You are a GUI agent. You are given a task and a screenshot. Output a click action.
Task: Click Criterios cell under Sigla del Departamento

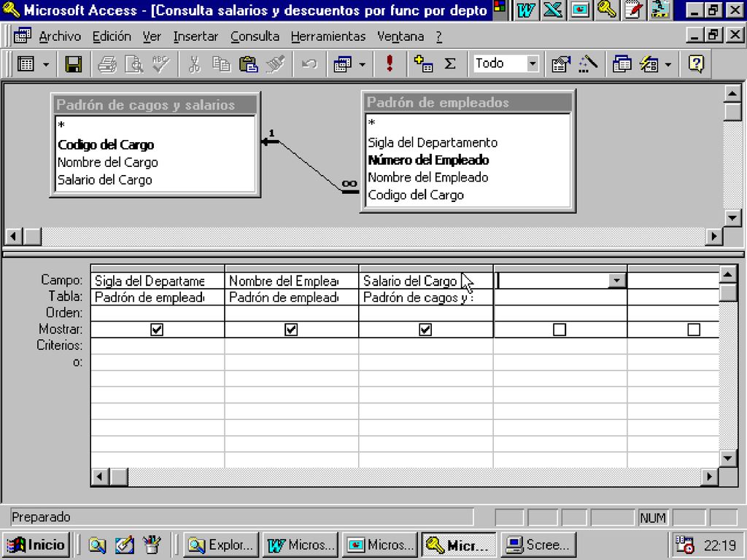tap(158, 346)
